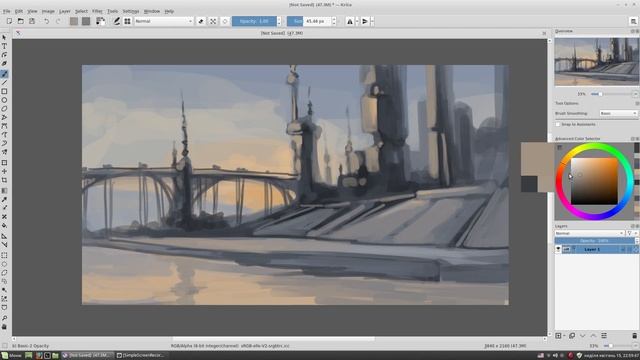Select the Freehand Brush tool
Screen dimensions: 640x360
pyautogui.click(x=4, y=74)
